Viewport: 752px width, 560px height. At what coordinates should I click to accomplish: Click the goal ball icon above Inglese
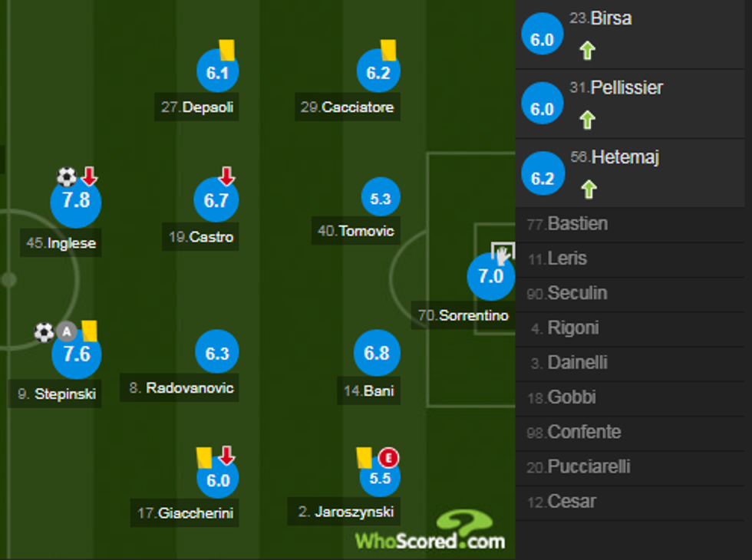(x=67, y=177)
